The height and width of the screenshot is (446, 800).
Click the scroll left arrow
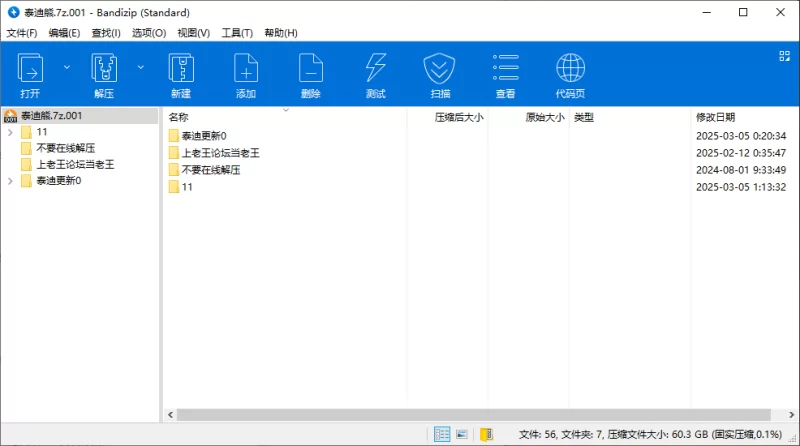pyautogui.click(x=170, y=414)
